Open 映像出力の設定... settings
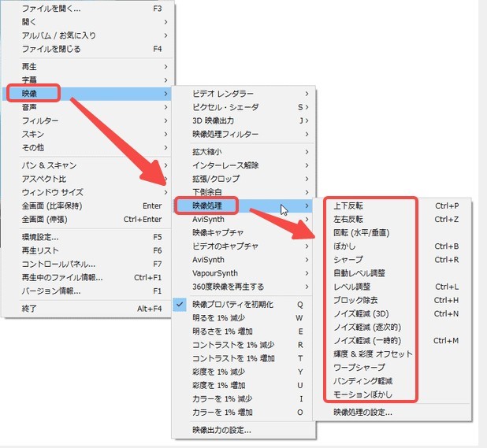 pos(243,430)
